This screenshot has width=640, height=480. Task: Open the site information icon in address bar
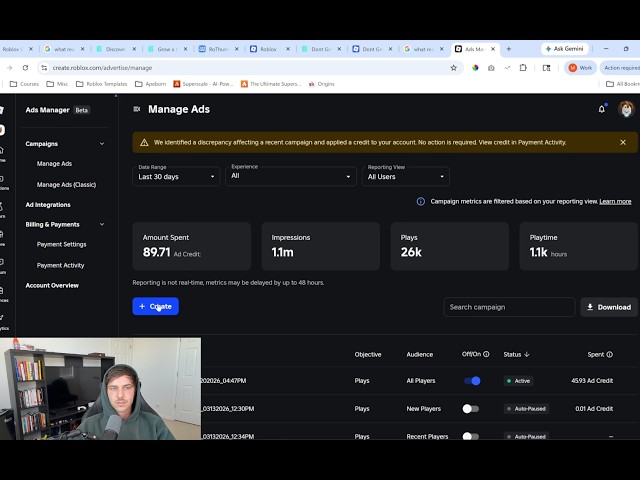(x=44, y=68)
